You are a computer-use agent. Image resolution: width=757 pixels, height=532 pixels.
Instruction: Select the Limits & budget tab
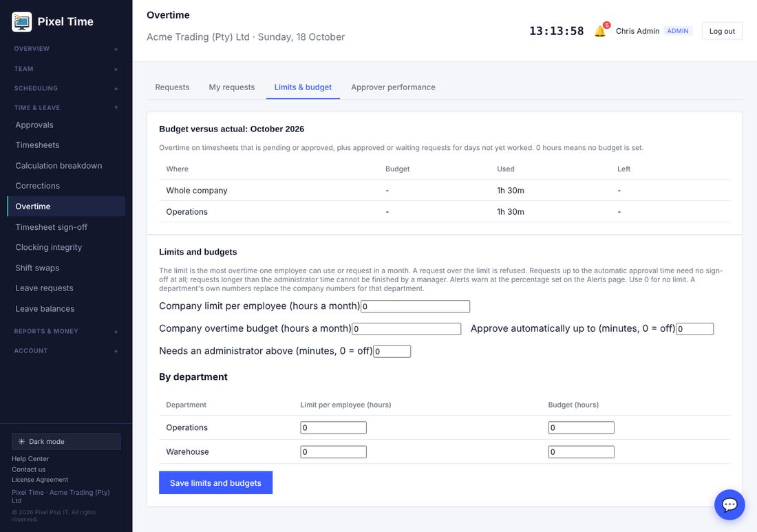[303, 87]
